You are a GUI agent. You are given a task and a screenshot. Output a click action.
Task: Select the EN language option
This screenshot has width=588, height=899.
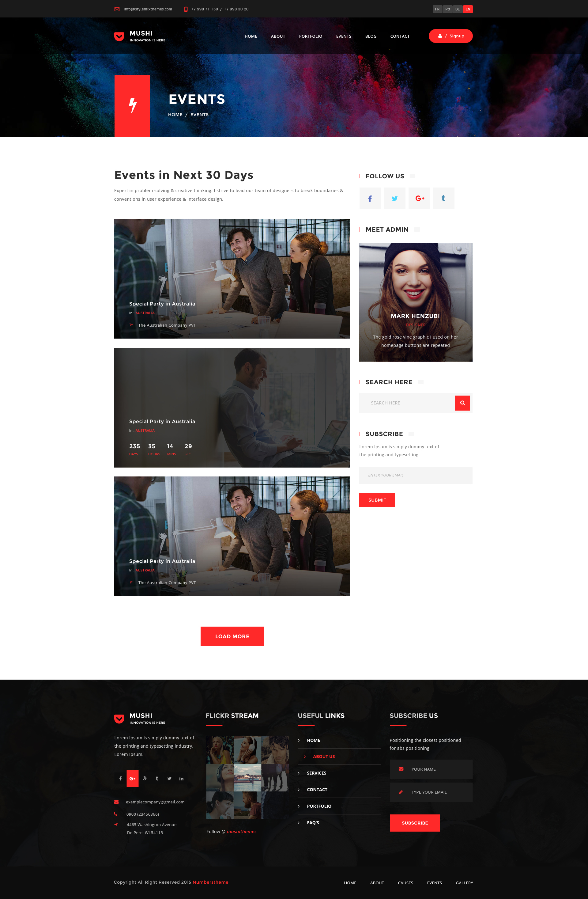(468, 9)
